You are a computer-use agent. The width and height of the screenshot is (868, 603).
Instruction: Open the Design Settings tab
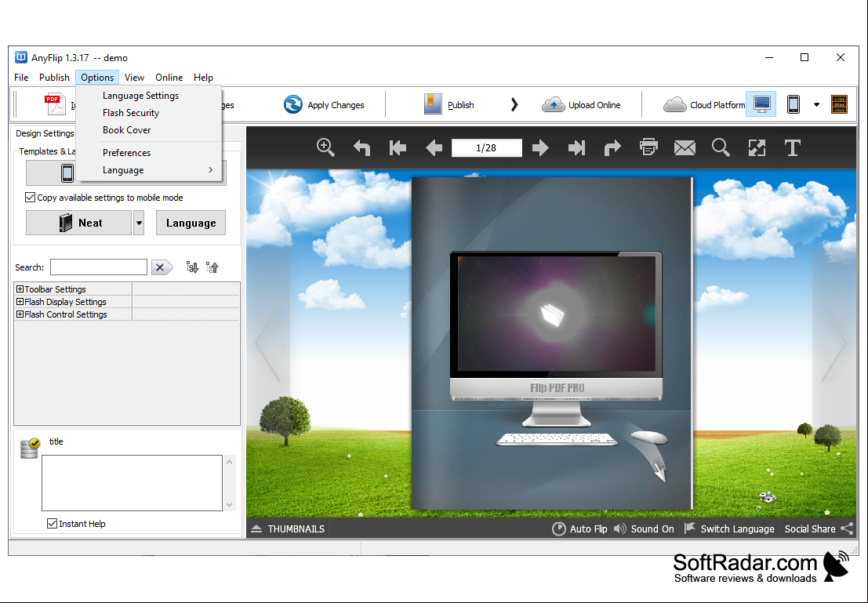pyautogui.click(x=44, y=133)
